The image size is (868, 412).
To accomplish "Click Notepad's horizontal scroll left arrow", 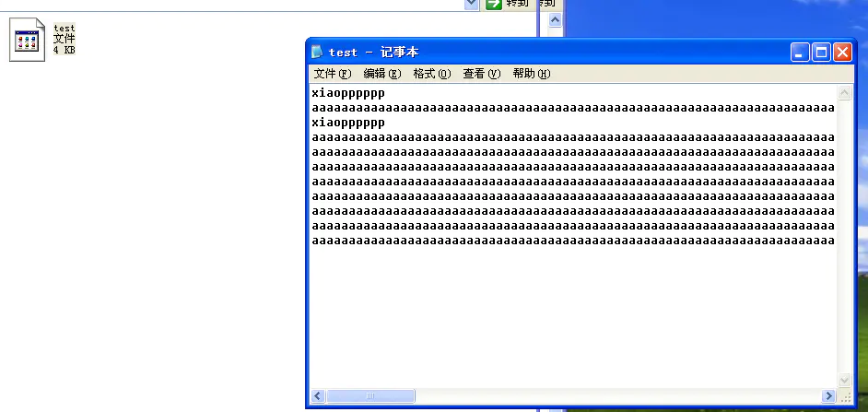I will (x=318, y=396).
